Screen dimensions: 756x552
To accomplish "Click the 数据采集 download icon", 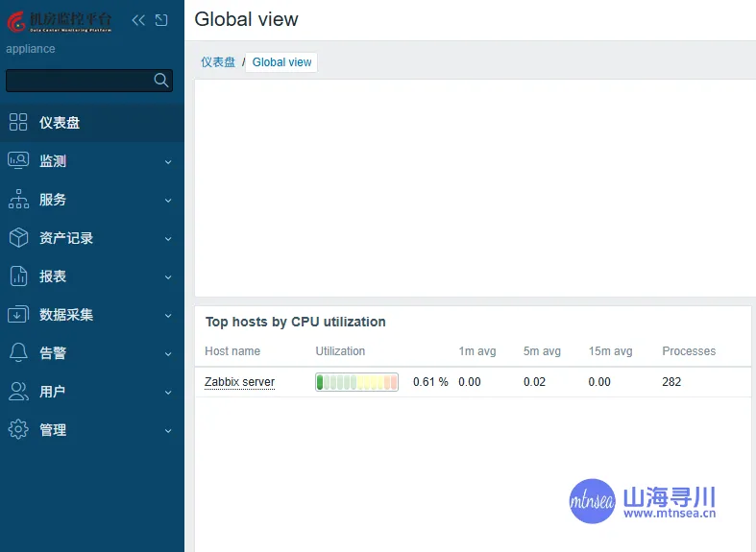I will 18,314.
